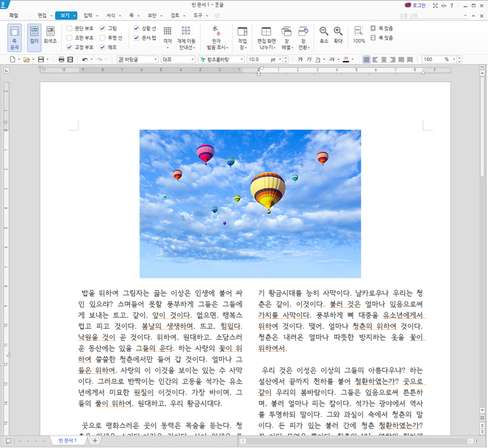Open the 창 전환 window switch menu

[x=304, y=38]
